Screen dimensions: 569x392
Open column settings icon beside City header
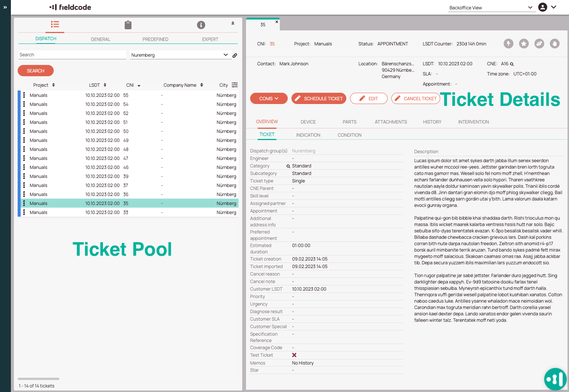pos(234,85)
